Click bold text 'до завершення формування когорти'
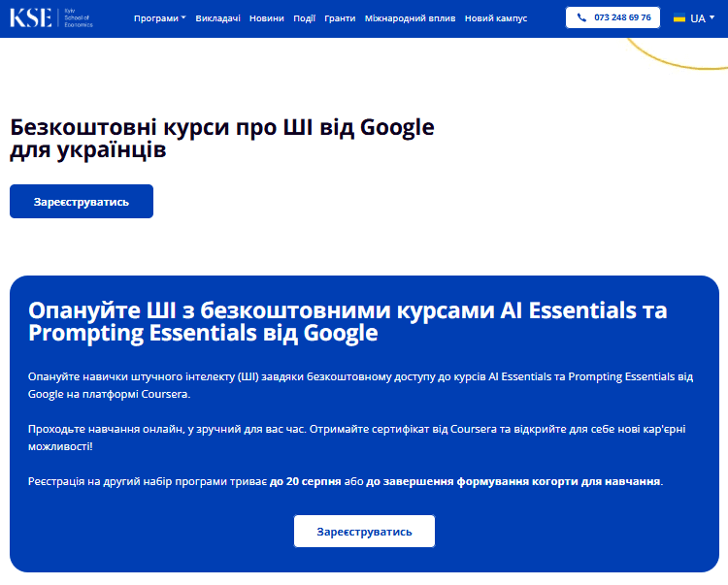The image size is (728, 585). [471, 481]
